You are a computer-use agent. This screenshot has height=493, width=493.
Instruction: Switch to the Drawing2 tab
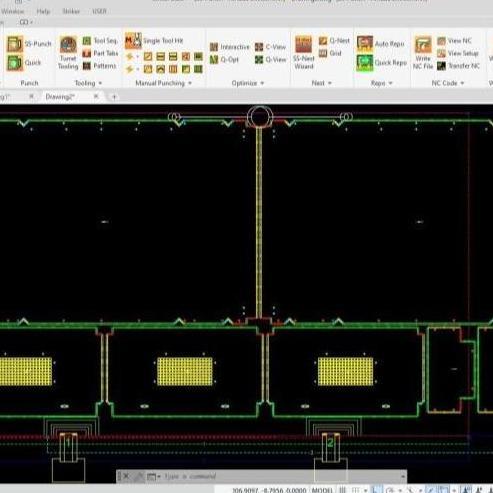click(x=60, y=97)
